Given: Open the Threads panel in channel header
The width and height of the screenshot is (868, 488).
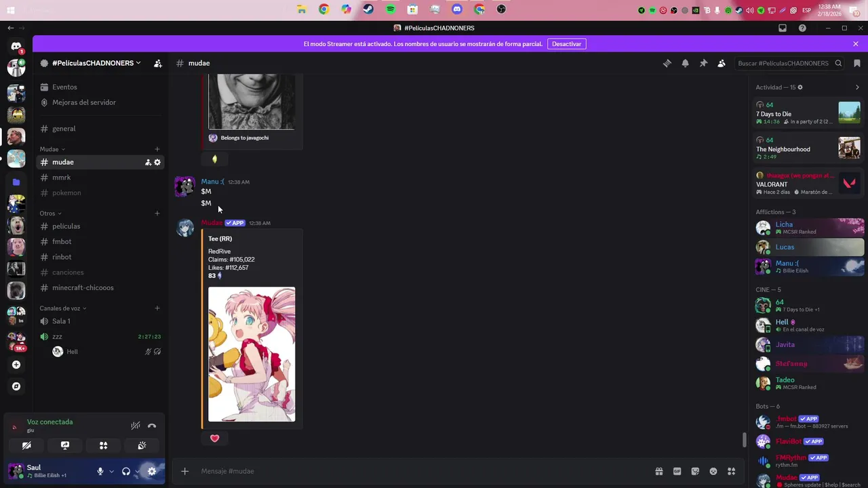Looking at the screenshot, I should (667, 63).
